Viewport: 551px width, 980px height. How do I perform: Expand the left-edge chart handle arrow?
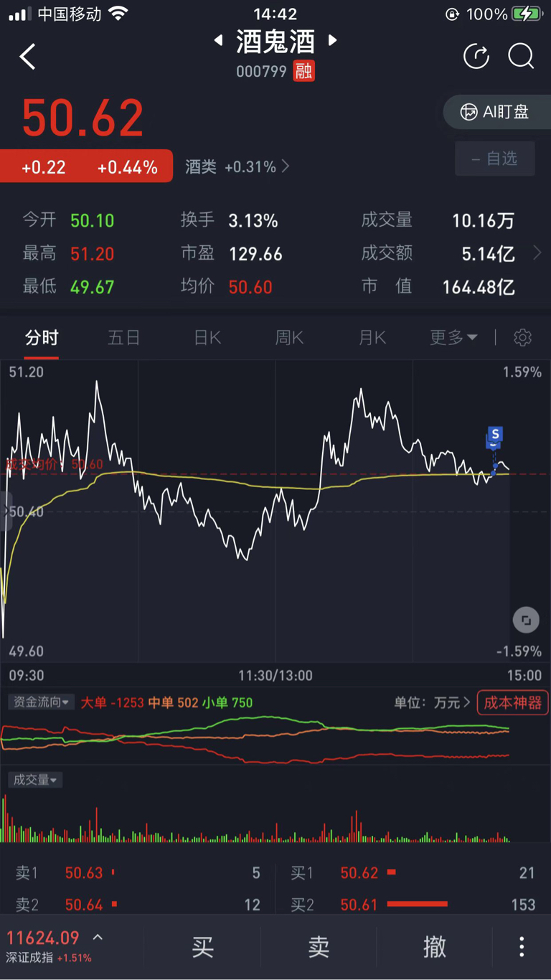6,512
